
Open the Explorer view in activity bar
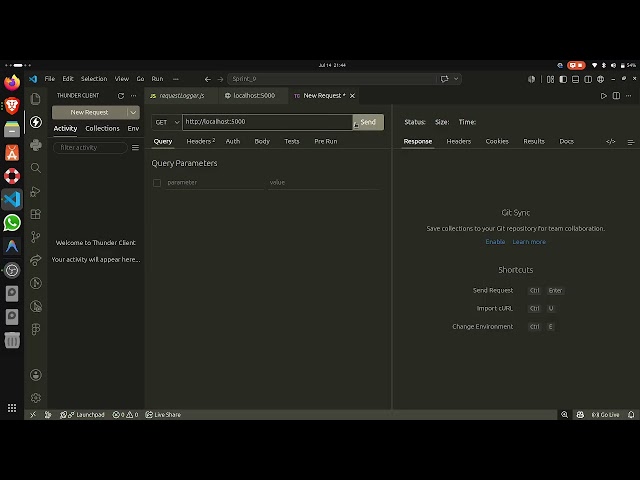[36, 99]
